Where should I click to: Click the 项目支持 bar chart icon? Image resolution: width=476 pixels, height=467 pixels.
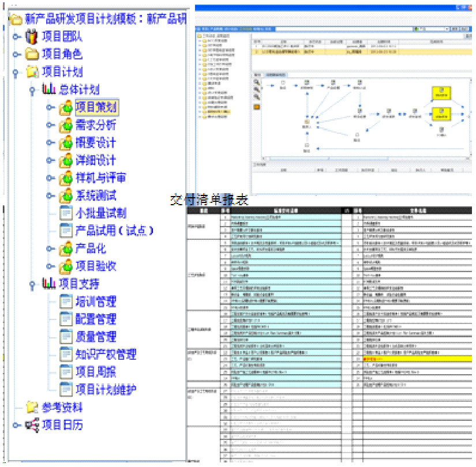coord(48,284)
